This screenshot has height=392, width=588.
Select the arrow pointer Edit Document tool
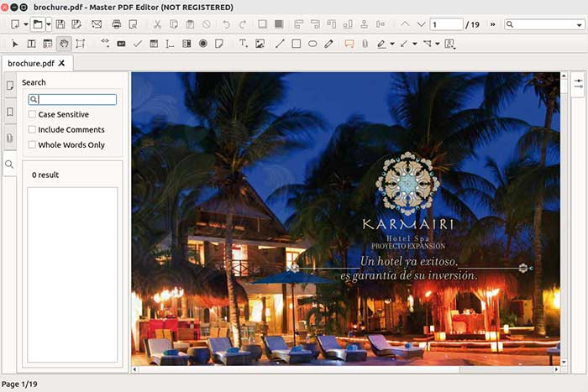coord(15,44)
